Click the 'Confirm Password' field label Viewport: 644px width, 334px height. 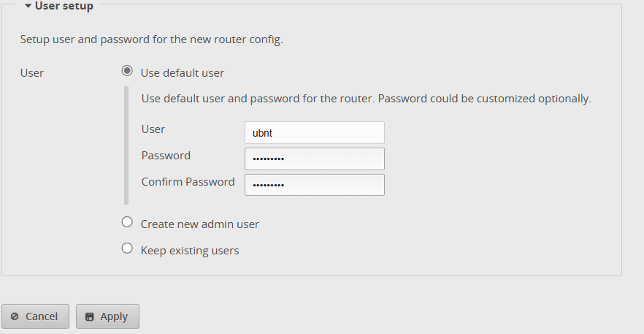click(188, 182)
